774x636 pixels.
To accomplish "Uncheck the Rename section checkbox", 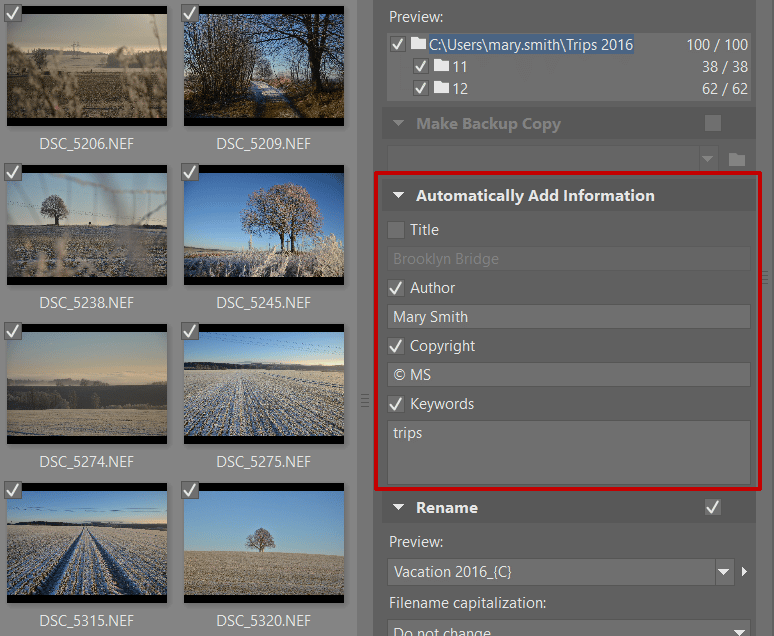I will pyautogui.click(x=713, y=507).
